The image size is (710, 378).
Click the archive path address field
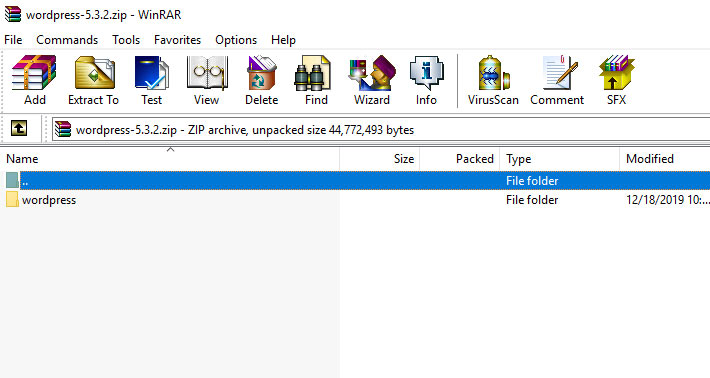click(x=381, y=129)
